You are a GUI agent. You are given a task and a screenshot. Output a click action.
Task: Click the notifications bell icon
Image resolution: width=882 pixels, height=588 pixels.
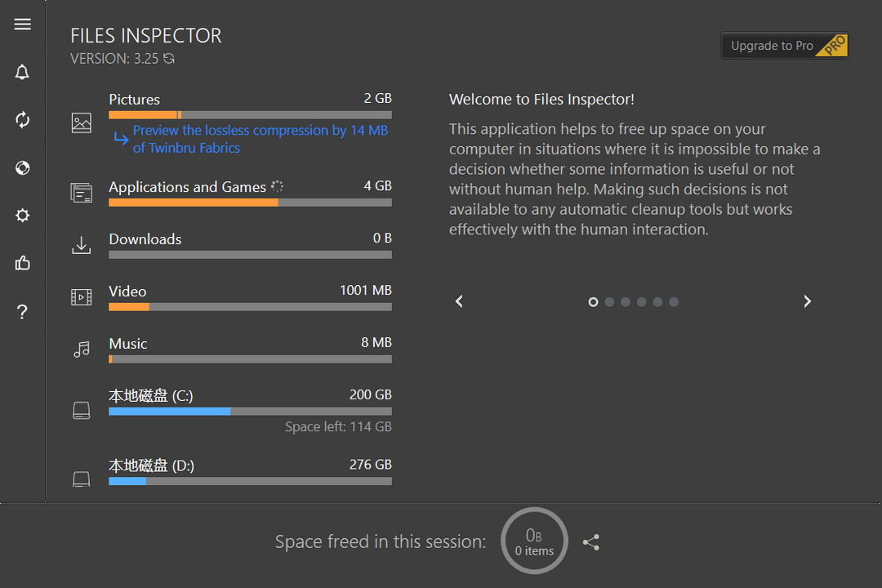coord(23,72)
